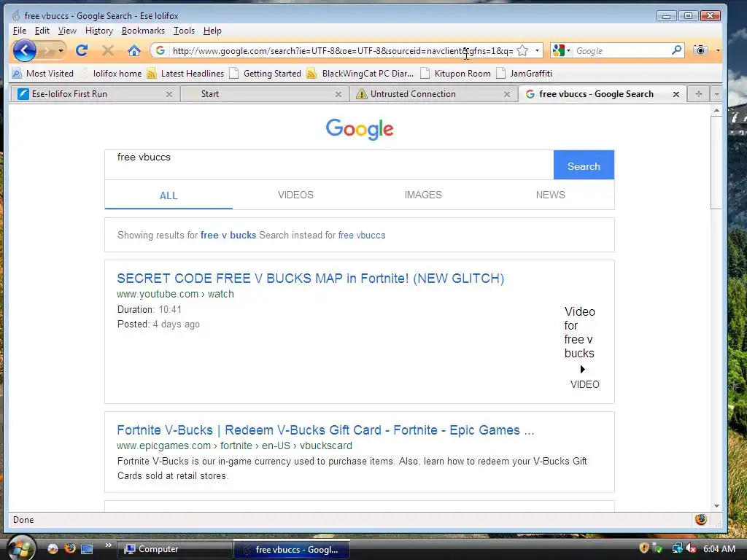
Task: Select the VIDEOS results tab
Action: point(296,195)
